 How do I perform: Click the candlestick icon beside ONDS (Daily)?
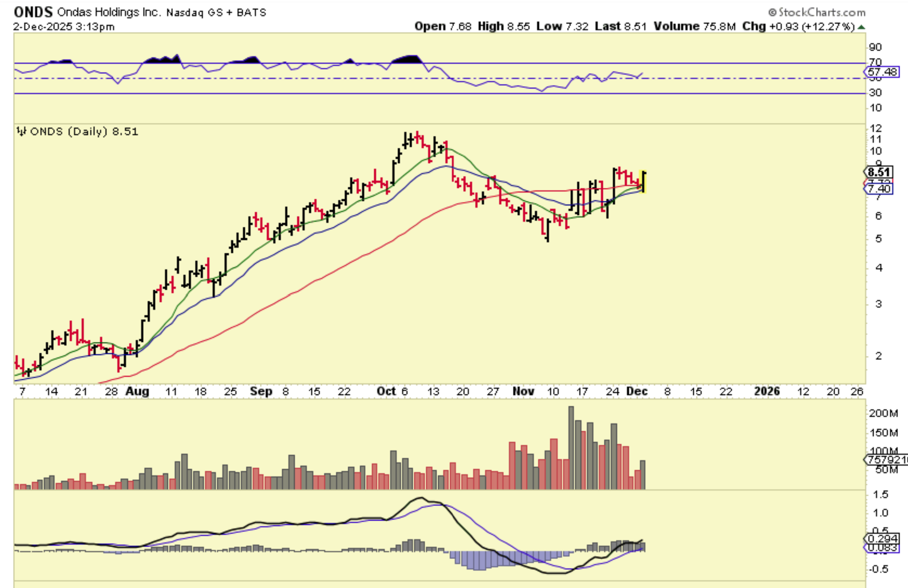pos(22,131)
